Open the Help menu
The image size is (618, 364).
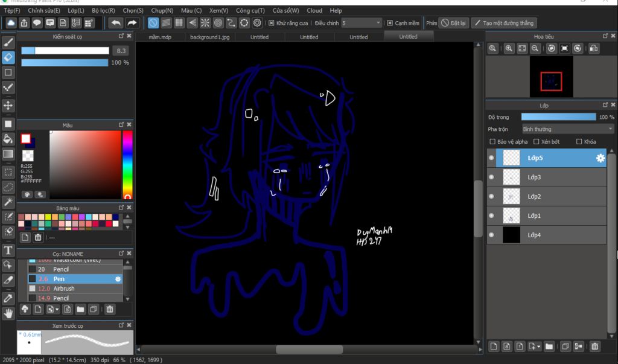[x=336, y=11]
